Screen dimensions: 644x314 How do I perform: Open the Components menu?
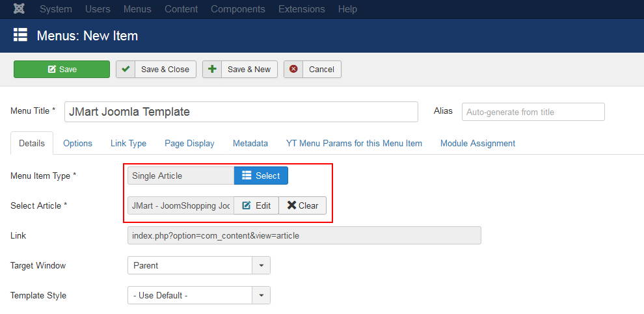point(238,9)
